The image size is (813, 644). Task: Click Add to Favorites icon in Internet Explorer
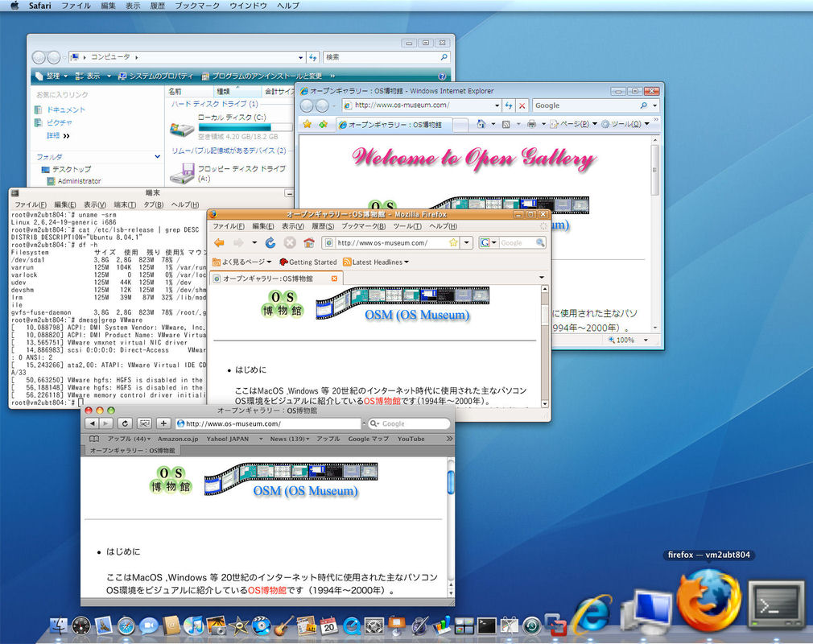(324, 125)
